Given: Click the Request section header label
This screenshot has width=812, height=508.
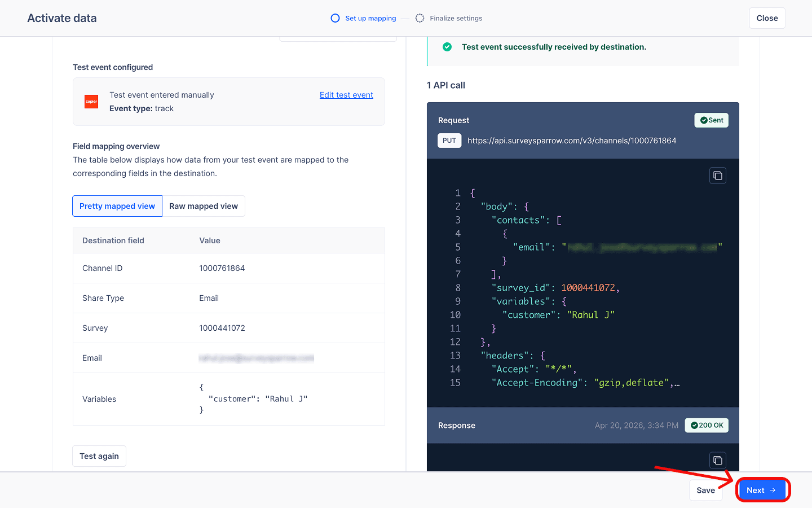Looking at the screenshot, I should [x=453, y=120].
